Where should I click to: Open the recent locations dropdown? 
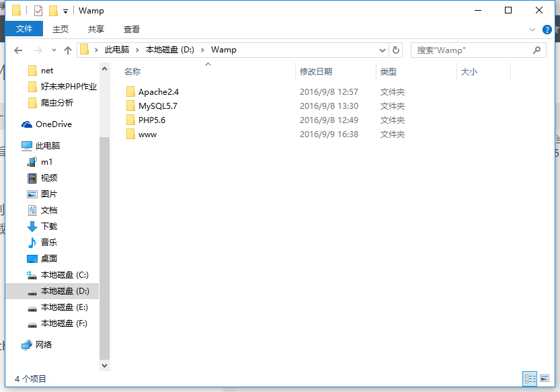click(54, 50)
